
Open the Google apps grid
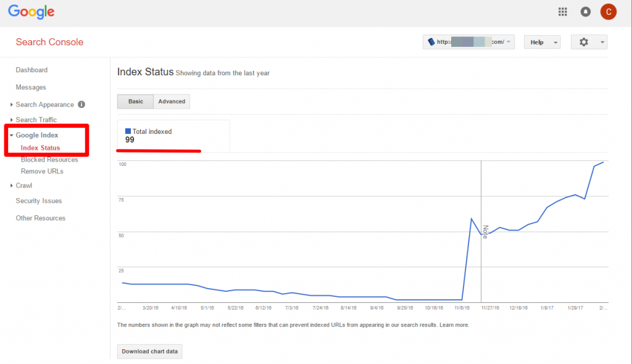[x=562, y=11]
